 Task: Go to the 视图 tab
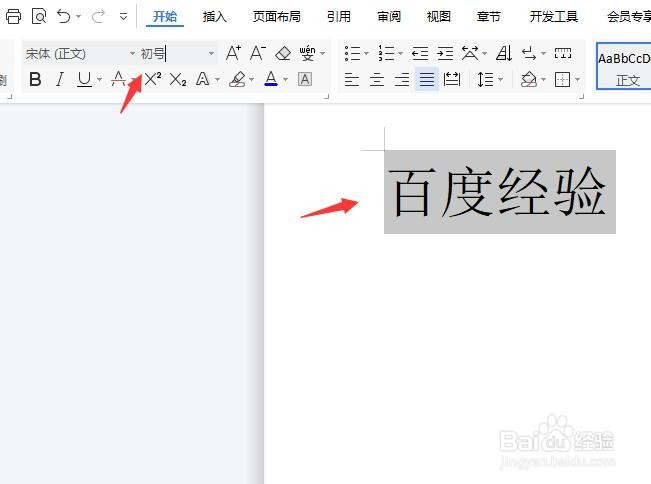click(x=439, y=17)
